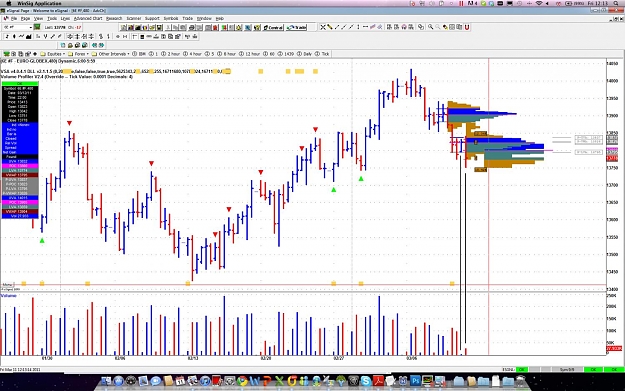
Task: Open the Scanner menu
Action: pyautogui.click(x=134, y=18)
